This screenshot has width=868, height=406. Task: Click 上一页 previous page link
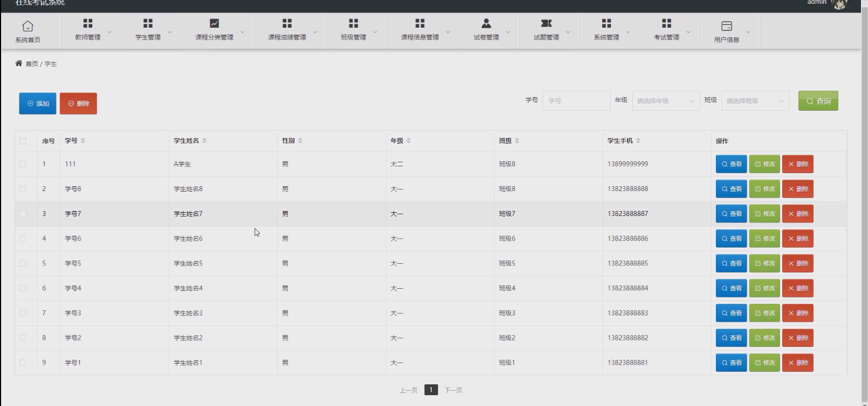coord(408,390)
